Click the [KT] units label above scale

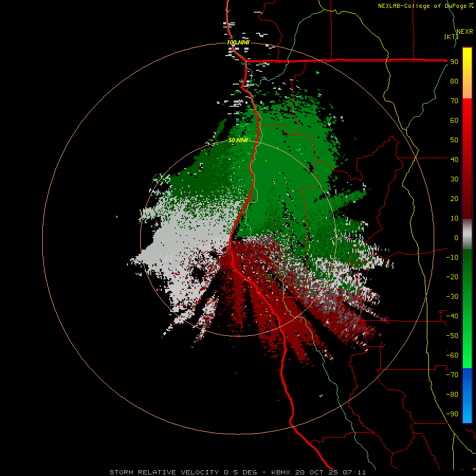[x=451, y=36]
